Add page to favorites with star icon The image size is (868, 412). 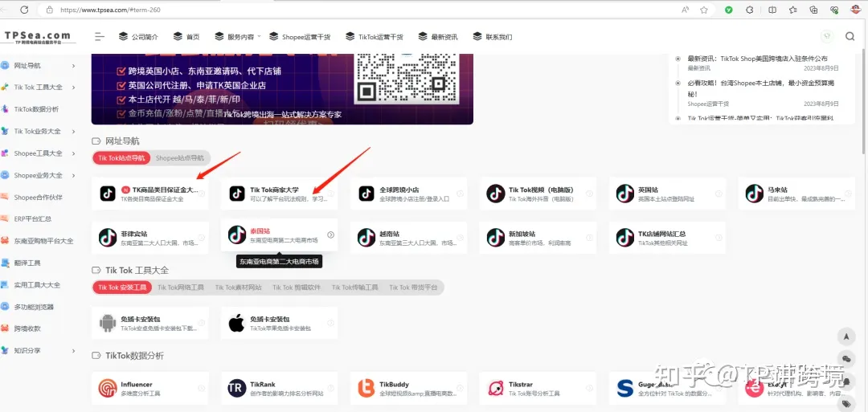(x=703, y=10)
